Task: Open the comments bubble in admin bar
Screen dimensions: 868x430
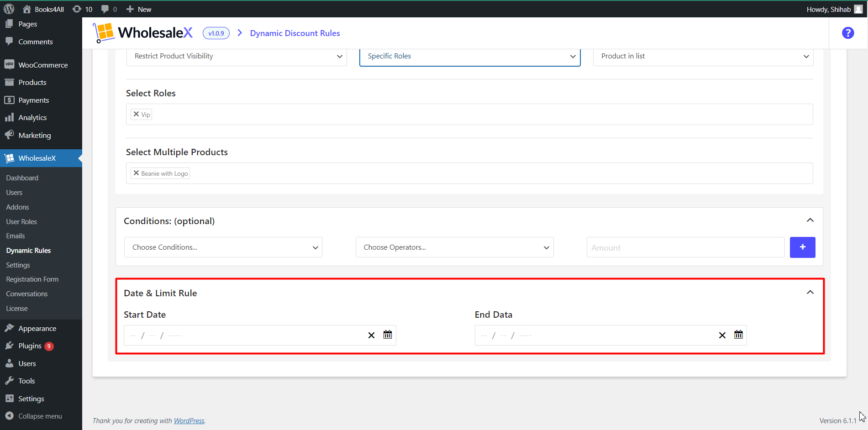Action: (105, 9)
